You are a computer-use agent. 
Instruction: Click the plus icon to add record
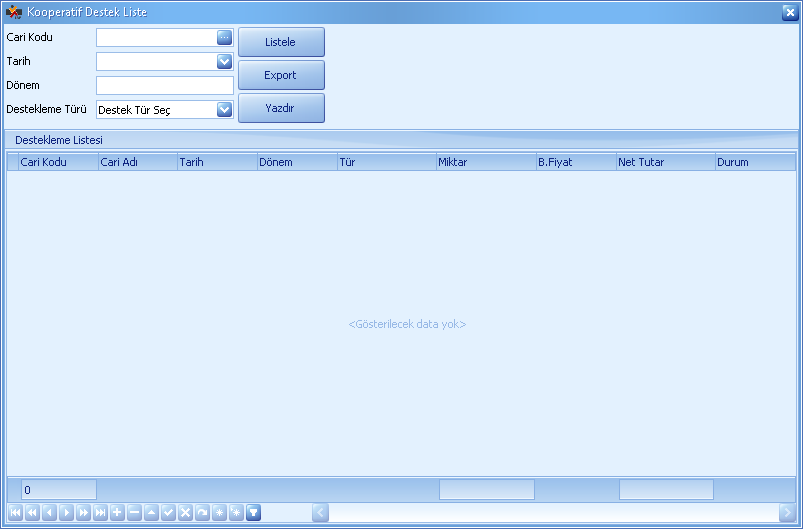(117, 512)
